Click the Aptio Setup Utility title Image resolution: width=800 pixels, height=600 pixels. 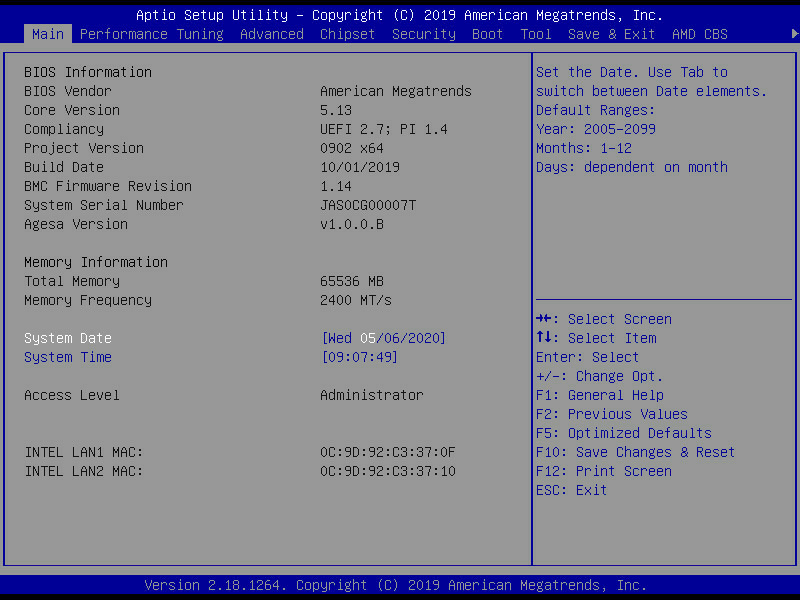(399, 15)
